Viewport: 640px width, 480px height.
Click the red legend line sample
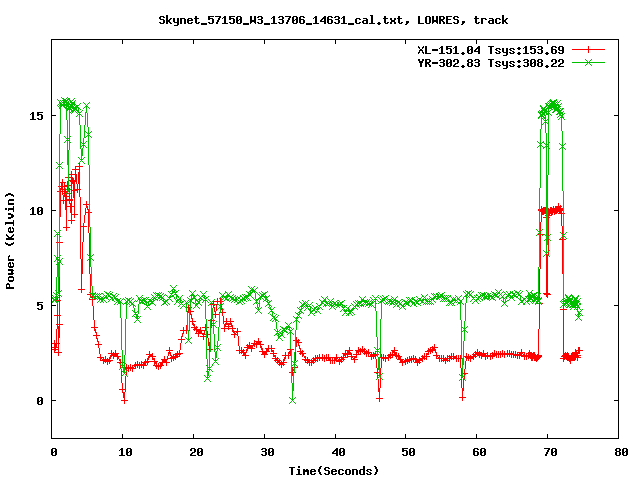pos(588,50)
